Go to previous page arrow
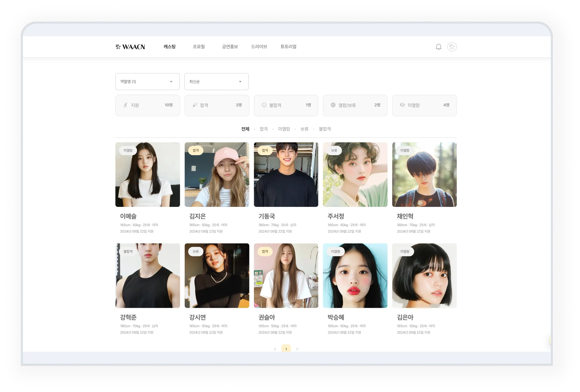 [x=275, y=349]
